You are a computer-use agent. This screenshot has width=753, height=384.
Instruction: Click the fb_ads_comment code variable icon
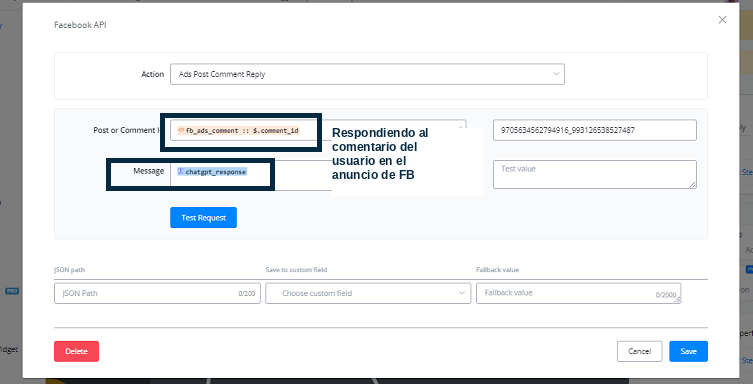pyautogui.click(x=181, y=130)
